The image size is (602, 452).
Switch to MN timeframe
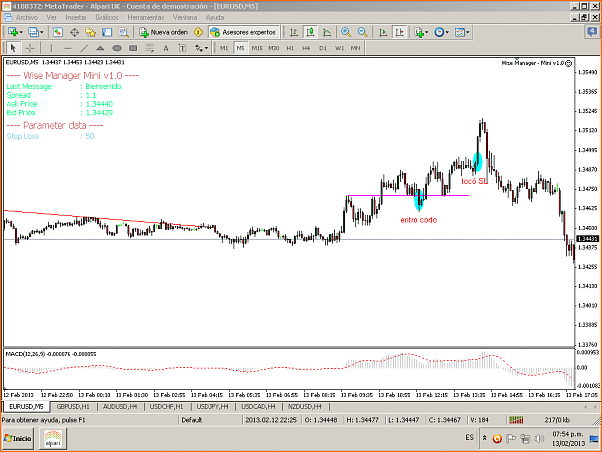pos(356,48)
